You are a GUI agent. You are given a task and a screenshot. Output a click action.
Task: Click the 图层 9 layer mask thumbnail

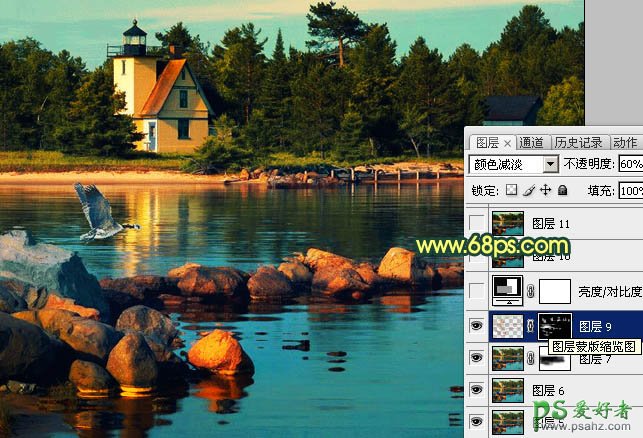point(554,325)
